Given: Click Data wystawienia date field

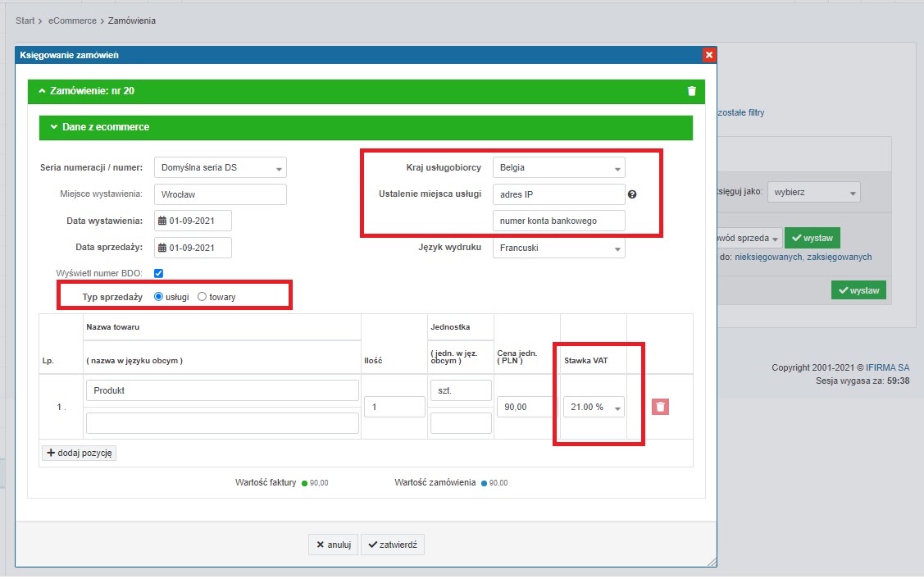Looking at the screenshot, I should tap(193, 221).
